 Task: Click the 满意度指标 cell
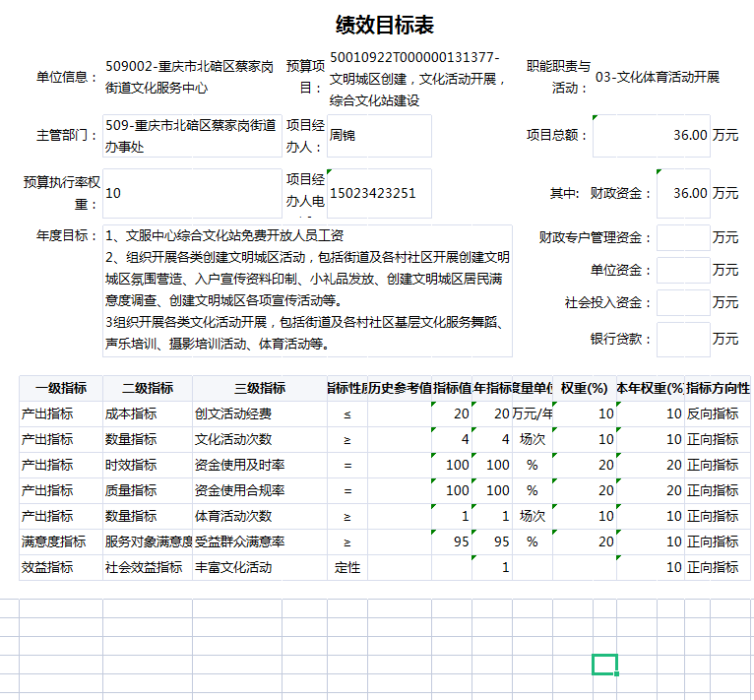61,541
